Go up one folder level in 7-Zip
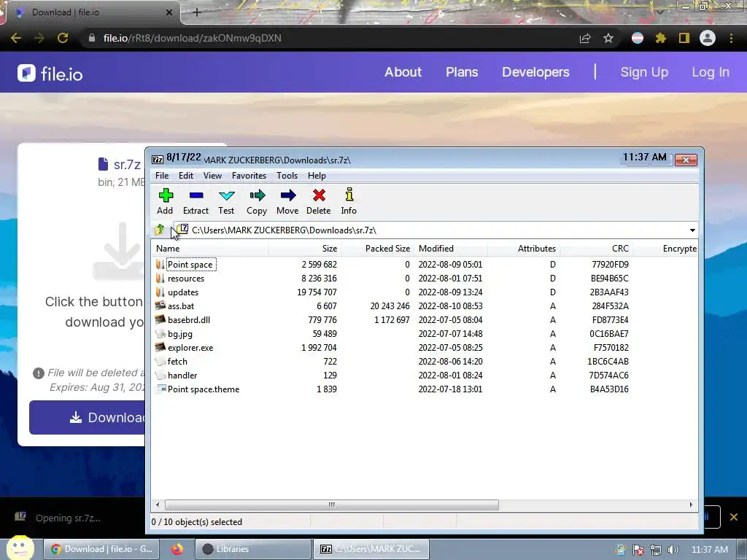 (x=160, y=230)
